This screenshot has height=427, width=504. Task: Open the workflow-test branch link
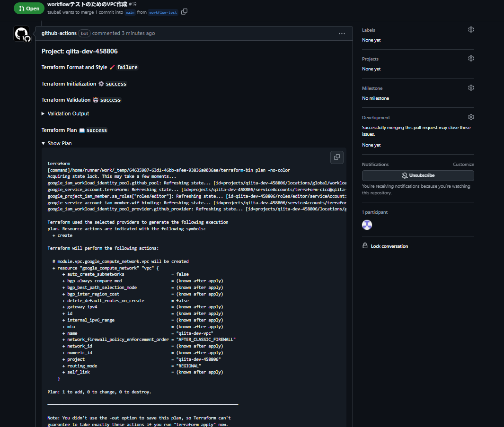pyautogui.click(x=163, y=12)
